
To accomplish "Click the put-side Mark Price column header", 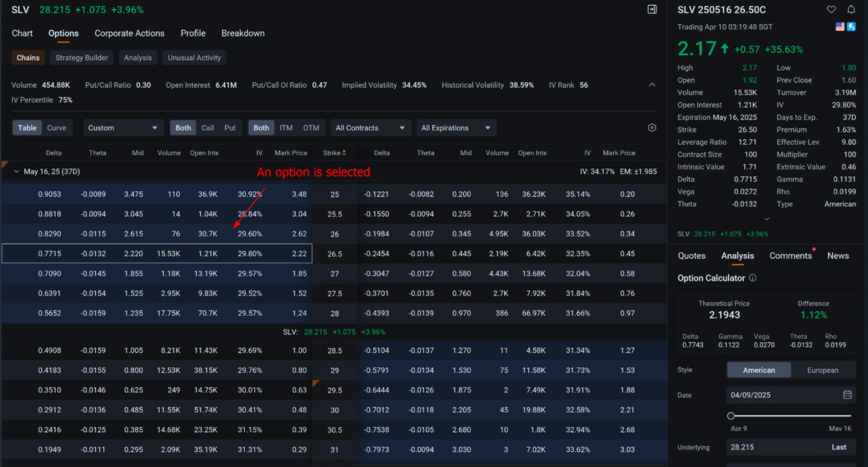I will point(619,153).
